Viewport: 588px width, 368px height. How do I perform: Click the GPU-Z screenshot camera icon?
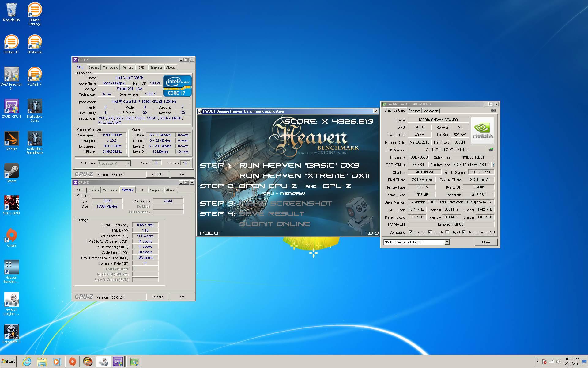pyautogui.click(x=493, y=110)
